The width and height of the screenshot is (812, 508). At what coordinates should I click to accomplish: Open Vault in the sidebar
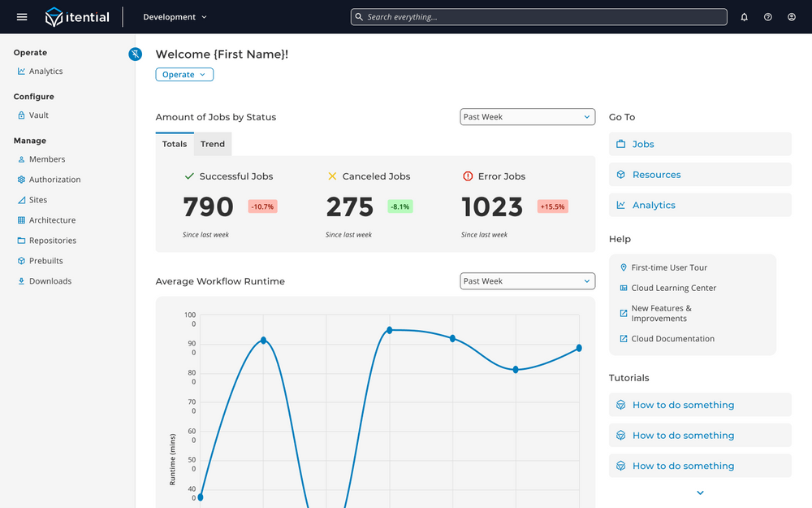coord(39,115)
